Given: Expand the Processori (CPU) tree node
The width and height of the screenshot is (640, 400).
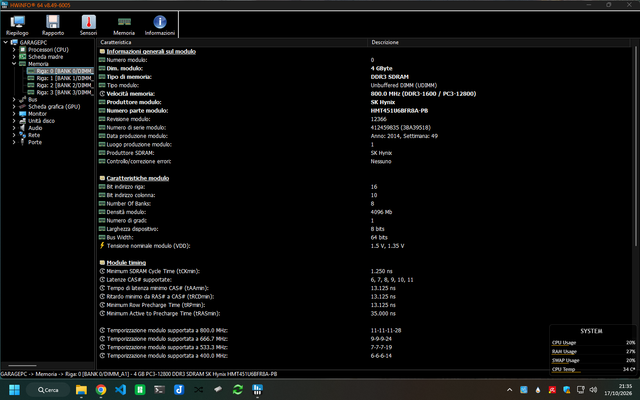Looking at the screenshot, I should [14, 50].
